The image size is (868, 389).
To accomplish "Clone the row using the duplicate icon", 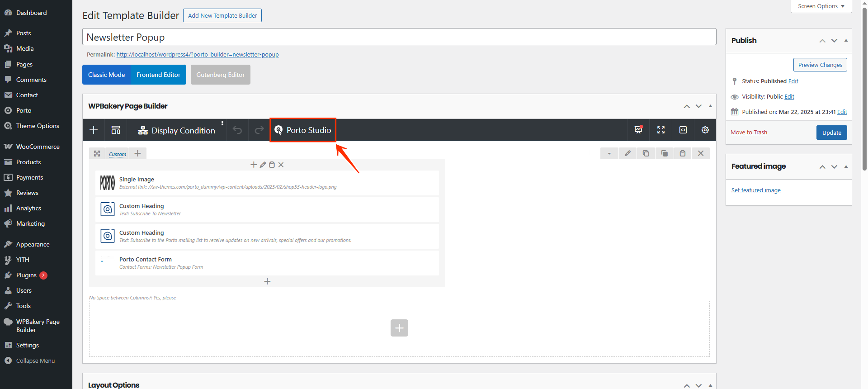I will (x=665, y=153).
